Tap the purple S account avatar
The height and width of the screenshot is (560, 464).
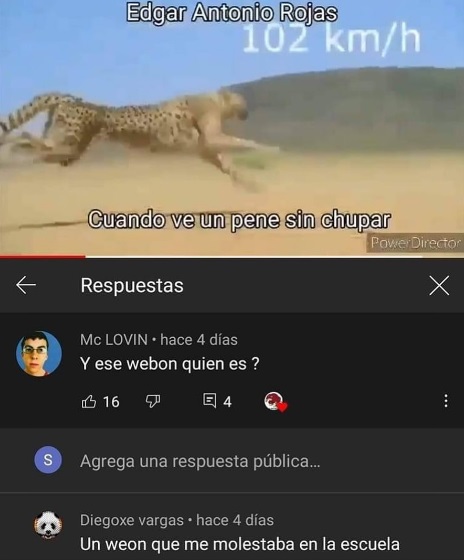tap(48, 460)
